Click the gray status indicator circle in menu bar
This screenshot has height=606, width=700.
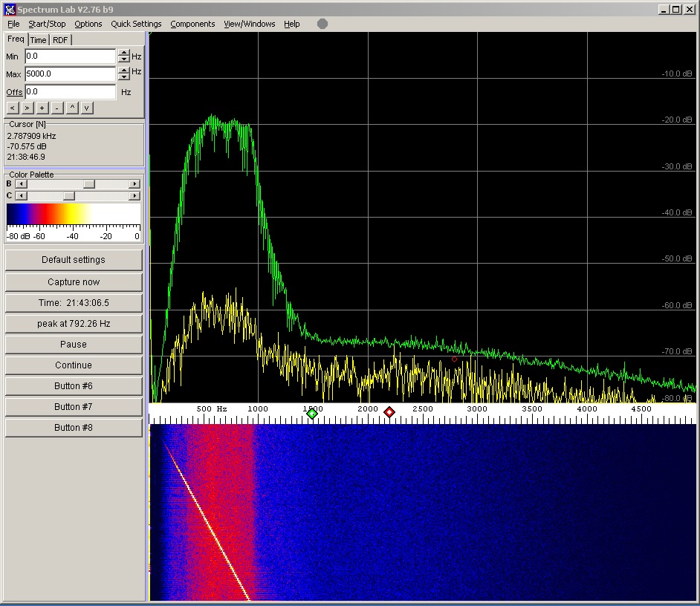pyautogui.click(x=323, y=24)
